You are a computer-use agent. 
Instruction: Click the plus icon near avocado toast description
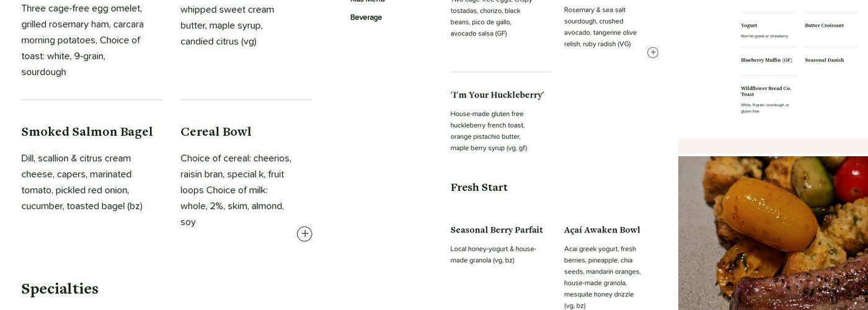pyautogui.click(x=653, y=53)
